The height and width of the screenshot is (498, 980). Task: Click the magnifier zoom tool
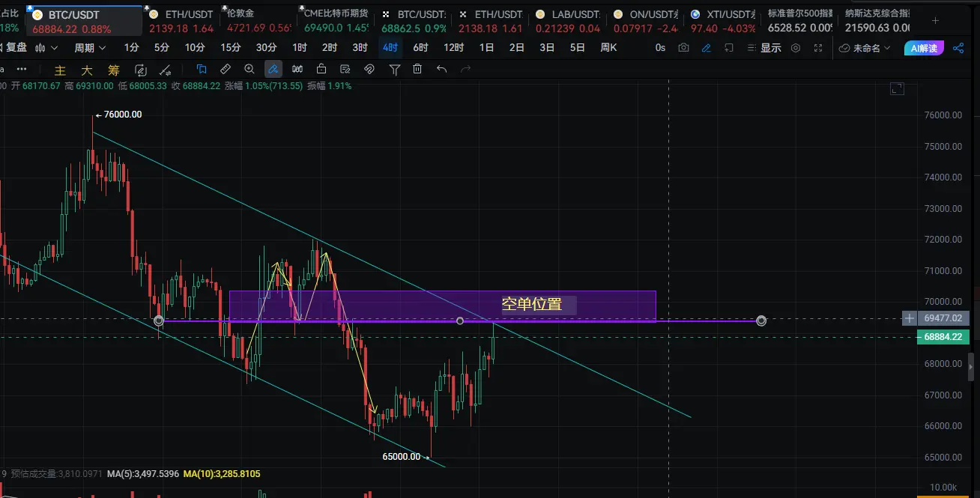249,69
